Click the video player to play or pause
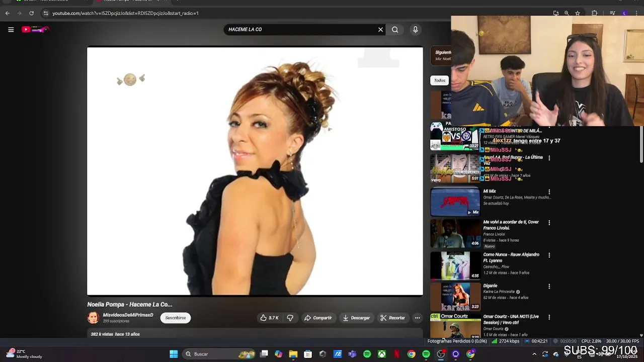The height and width of the screenshot is (362, 644). (x=255, y=171)
